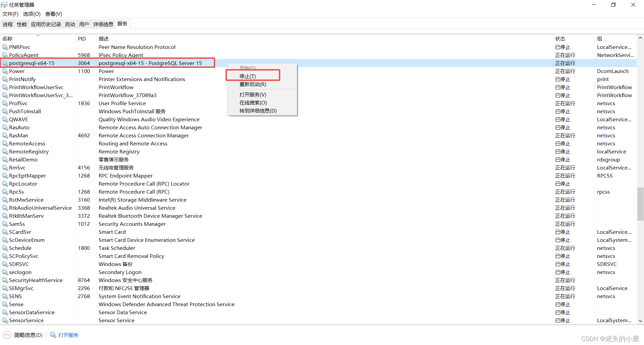Sort services by 名称 column header
Screen dimensions: 644x345
coord(38,39)
